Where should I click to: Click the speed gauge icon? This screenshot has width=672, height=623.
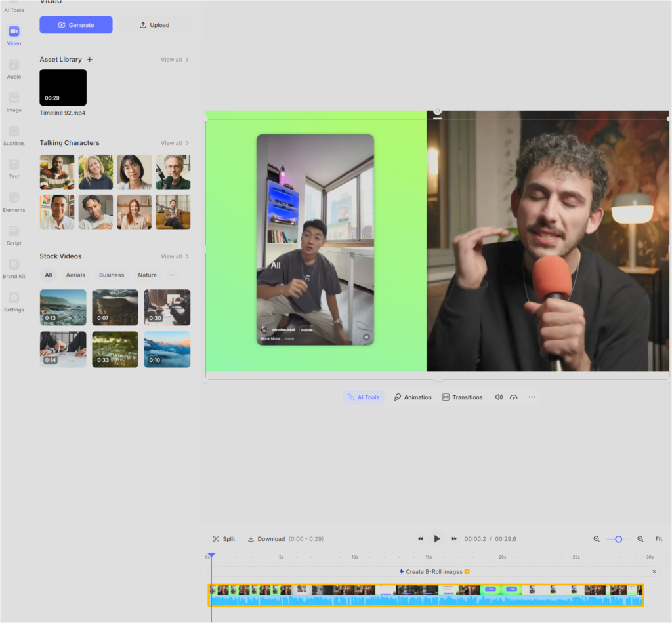514,397
